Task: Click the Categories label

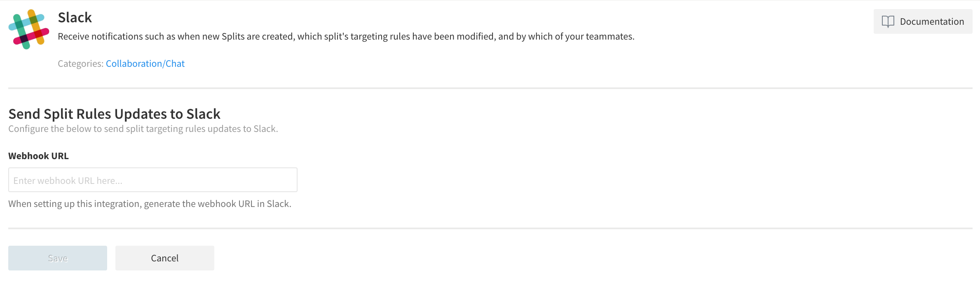Action: (80, 63)
